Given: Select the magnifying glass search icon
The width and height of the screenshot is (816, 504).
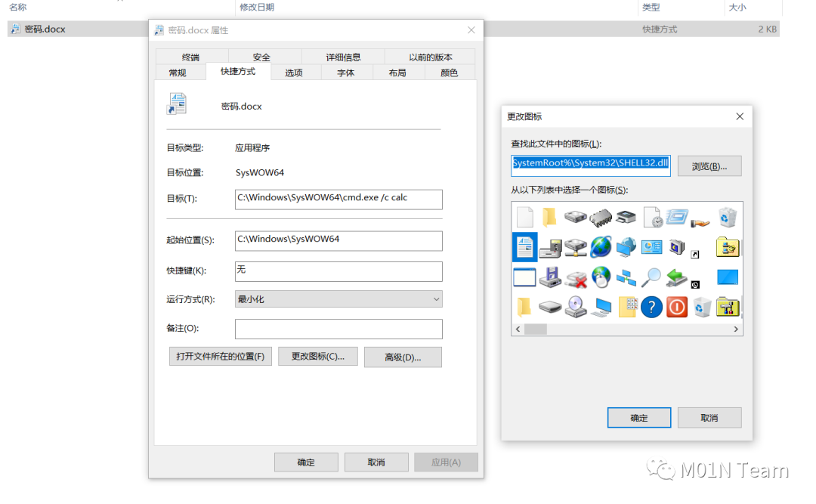Looking at the screenshot, I should pos(651,277).
